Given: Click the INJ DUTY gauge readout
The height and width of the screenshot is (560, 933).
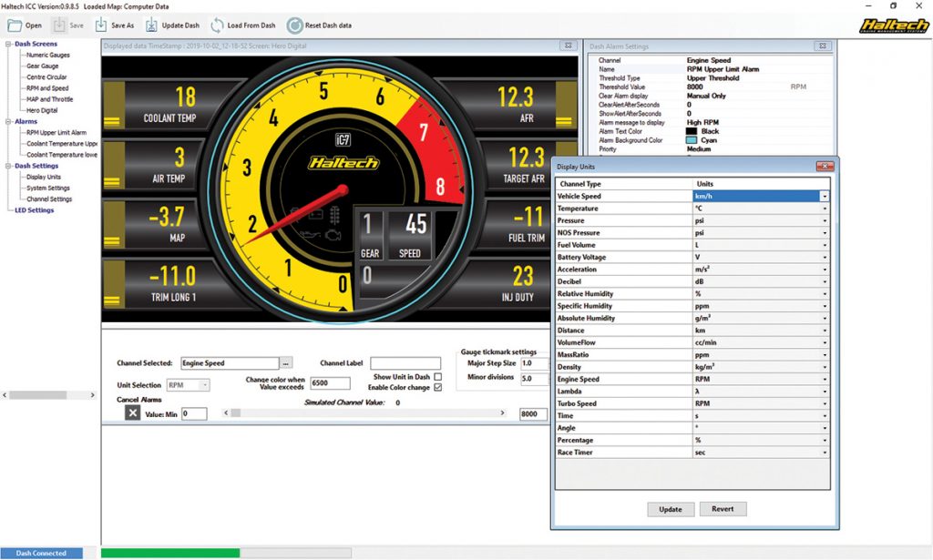Looking at the screenshot, I should [518, 283].
